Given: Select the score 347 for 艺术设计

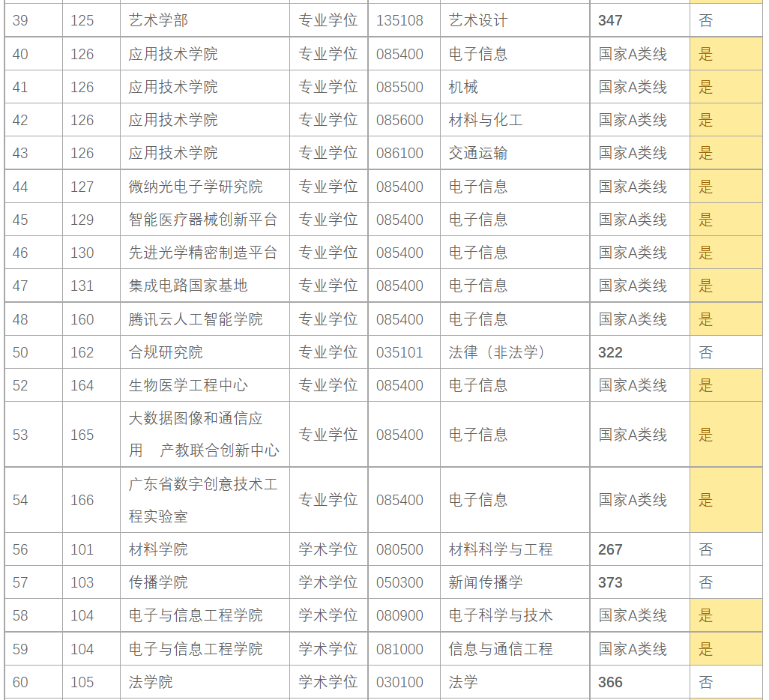Looking at the screenshot, I should [610, 20].
